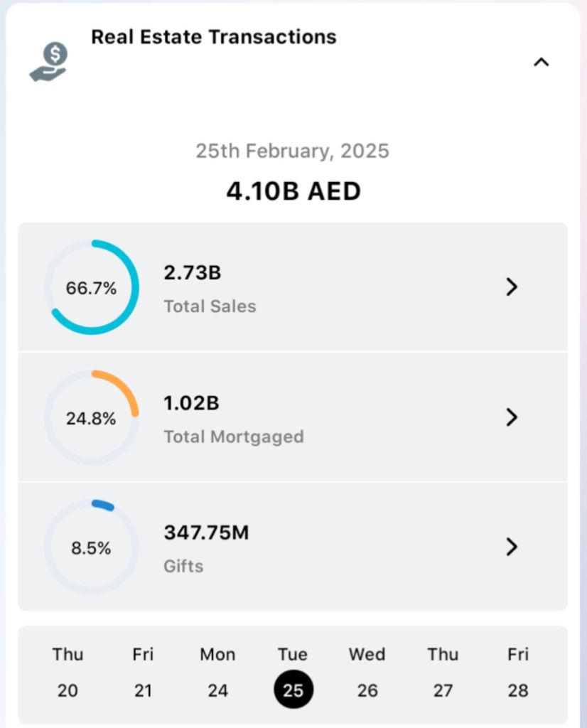The height and width of the screenshot is (728, 587).
Task: Select Thursday 20 in date strip
Action: click(68, 673)
